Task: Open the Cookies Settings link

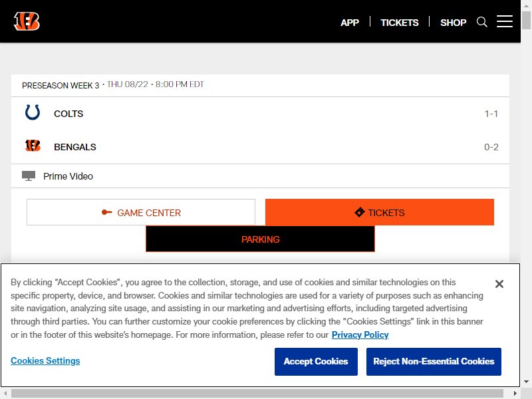Action: (x=45, y=360)
